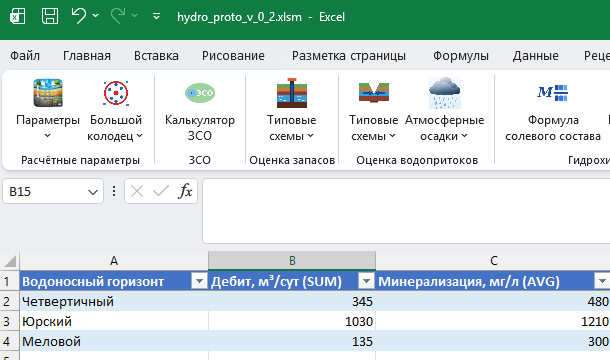The width and height of the screenshot is (610, 360).
Task: Select the cell showing 1210
Action: (x=493, y=321)
